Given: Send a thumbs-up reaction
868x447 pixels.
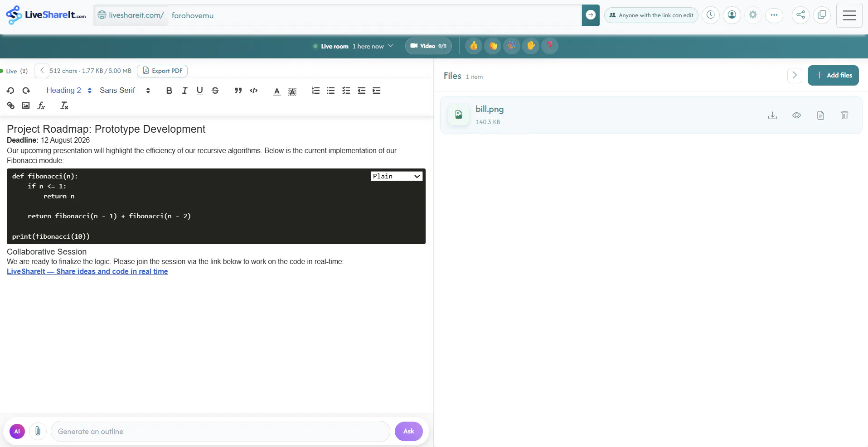Looking at the screenshot, I should (x=474, y=46).
